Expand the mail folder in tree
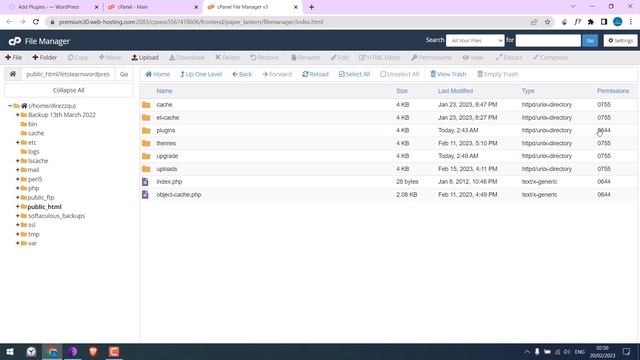The height and width of the screenshot is (360, 640). coord(18,170)
